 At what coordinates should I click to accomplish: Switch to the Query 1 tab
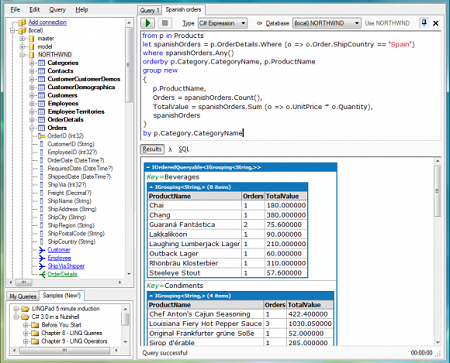tap(150, 10)
